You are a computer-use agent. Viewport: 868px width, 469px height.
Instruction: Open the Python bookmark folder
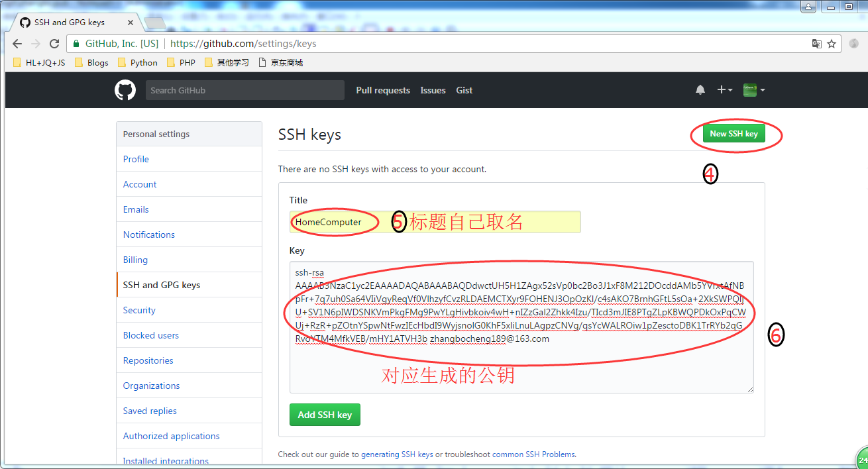(137, 63)
